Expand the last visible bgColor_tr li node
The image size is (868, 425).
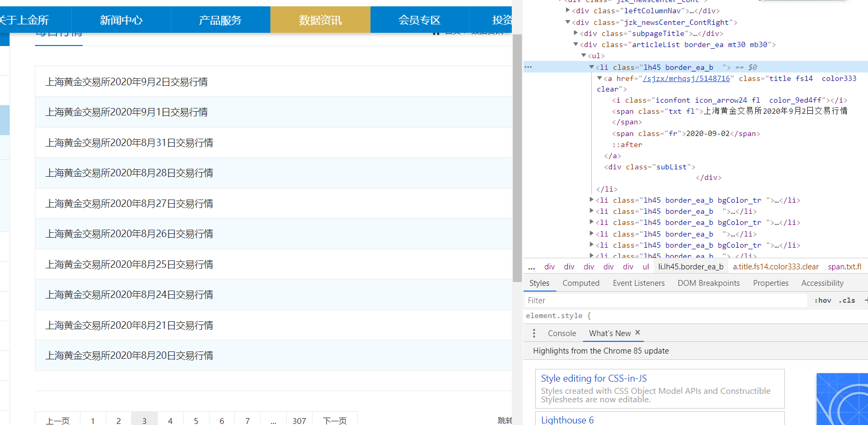(592, 245)
